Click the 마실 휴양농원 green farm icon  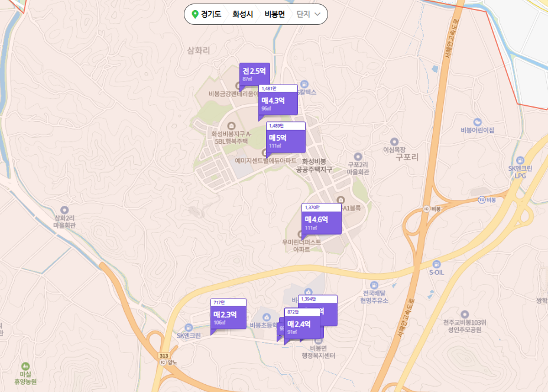click(x=25, y=366)
